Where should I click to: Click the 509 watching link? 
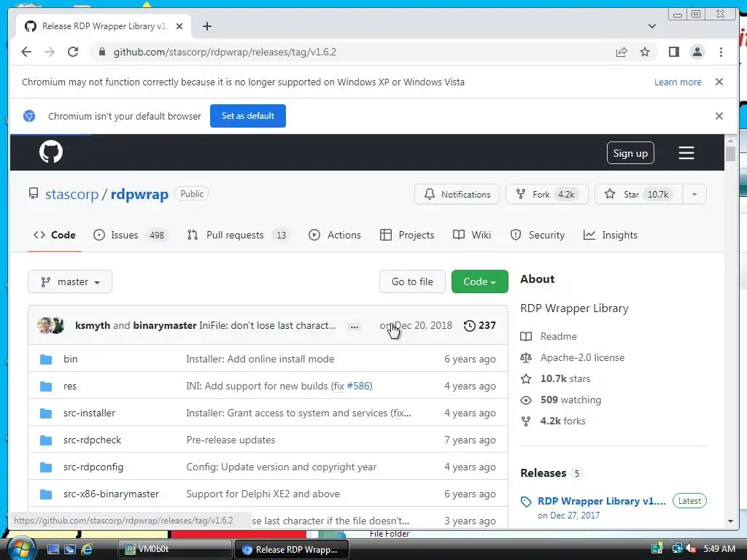coord(570,400)
